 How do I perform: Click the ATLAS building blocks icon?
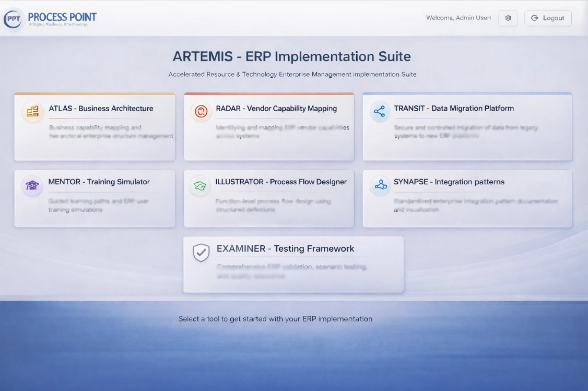click(x=32, y=111)
